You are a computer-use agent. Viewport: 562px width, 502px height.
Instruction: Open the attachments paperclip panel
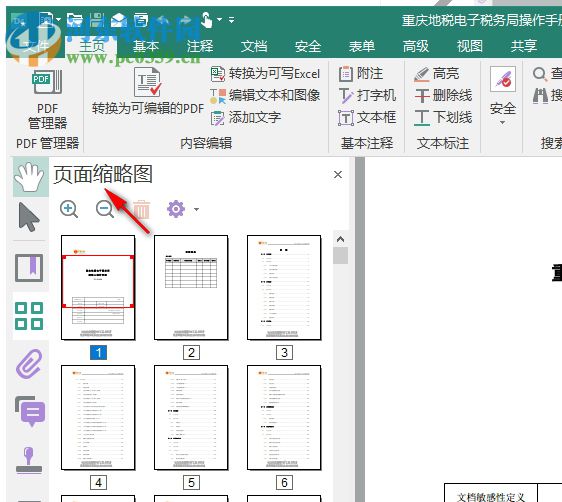pyautogui.click(x=29, y=363)
